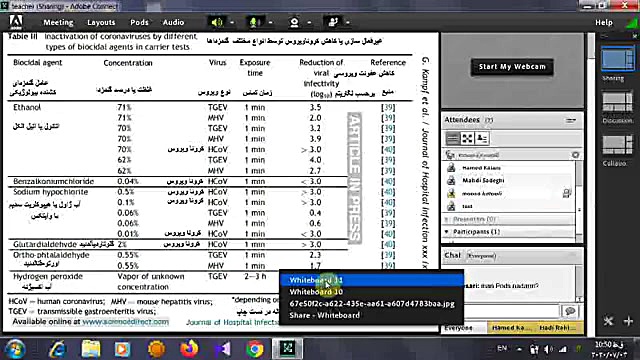Open the Attendees pod options menu

click(570, 120)
